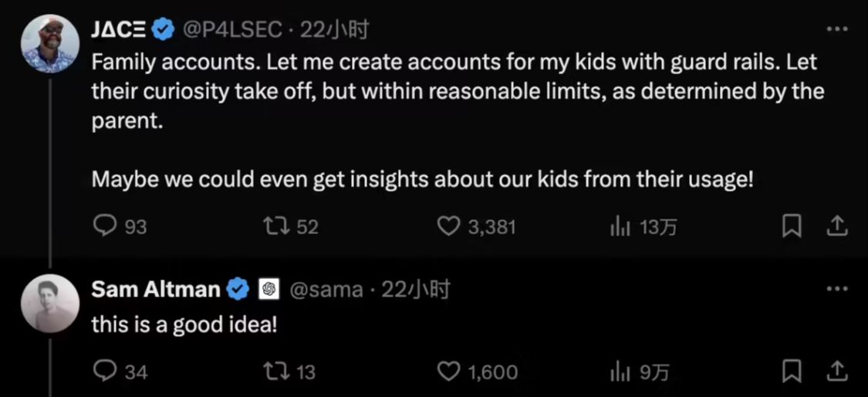Click the OpenAI affiliation badge

pyautogui.click(x=269, y=290)
